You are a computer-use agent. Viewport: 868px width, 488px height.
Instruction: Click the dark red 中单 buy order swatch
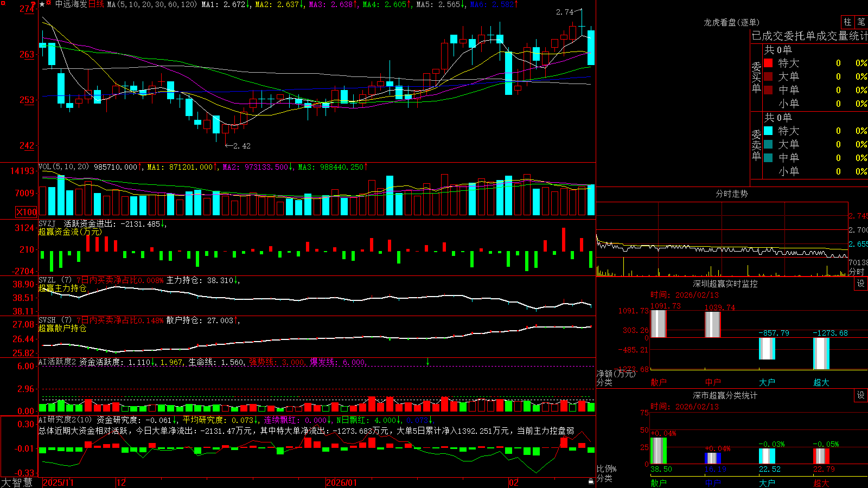768,89
